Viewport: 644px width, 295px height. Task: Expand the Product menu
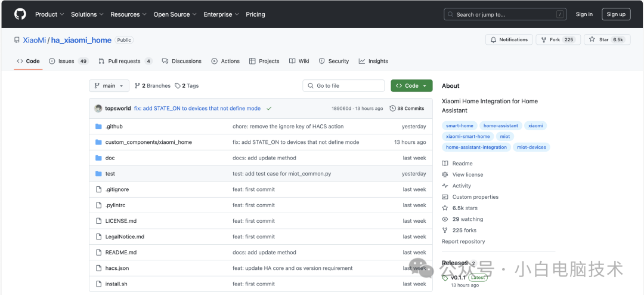49,14
